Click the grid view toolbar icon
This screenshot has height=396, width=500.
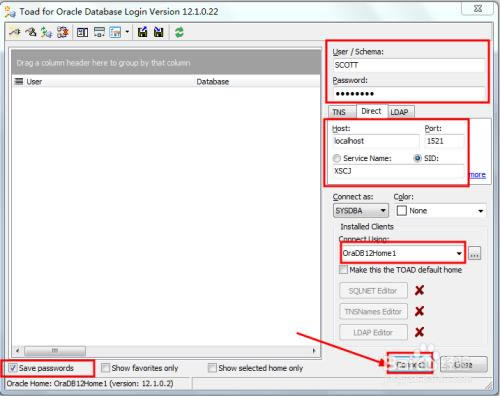(x=115, y=32)
